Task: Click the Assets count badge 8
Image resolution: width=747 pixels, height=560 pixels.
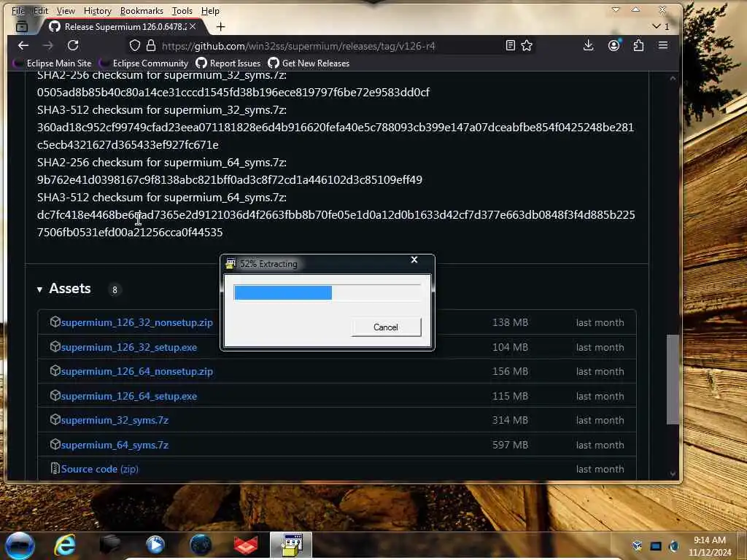Action: point(115,289)
